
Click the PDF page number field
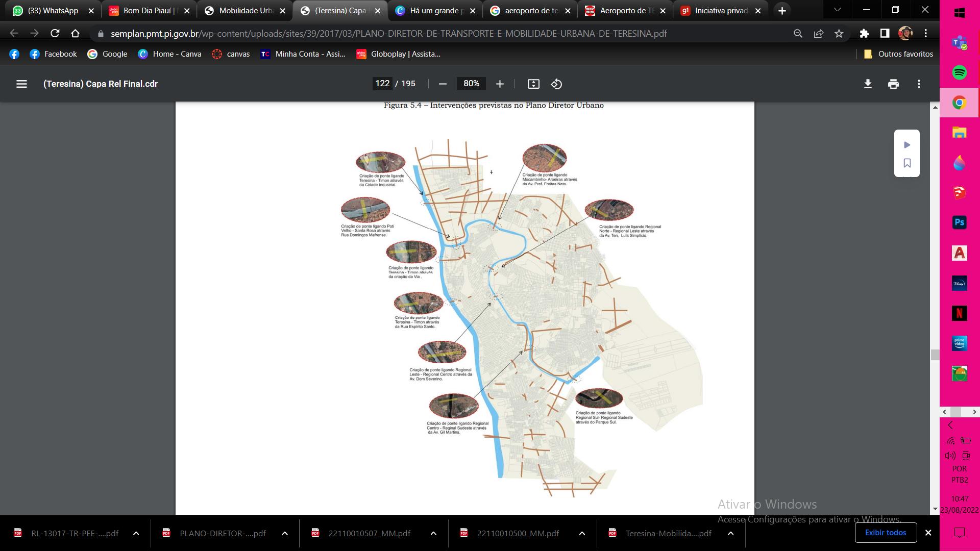(x=382, y=84)
